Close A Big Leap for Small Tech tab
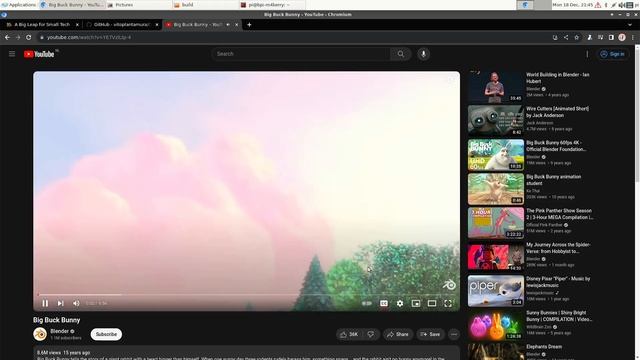 77,24
